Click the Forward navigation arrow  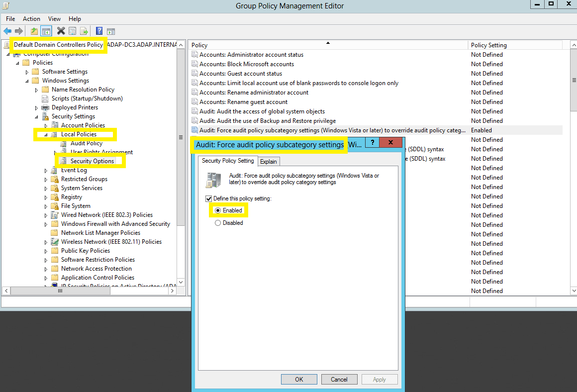click(18, 31)
